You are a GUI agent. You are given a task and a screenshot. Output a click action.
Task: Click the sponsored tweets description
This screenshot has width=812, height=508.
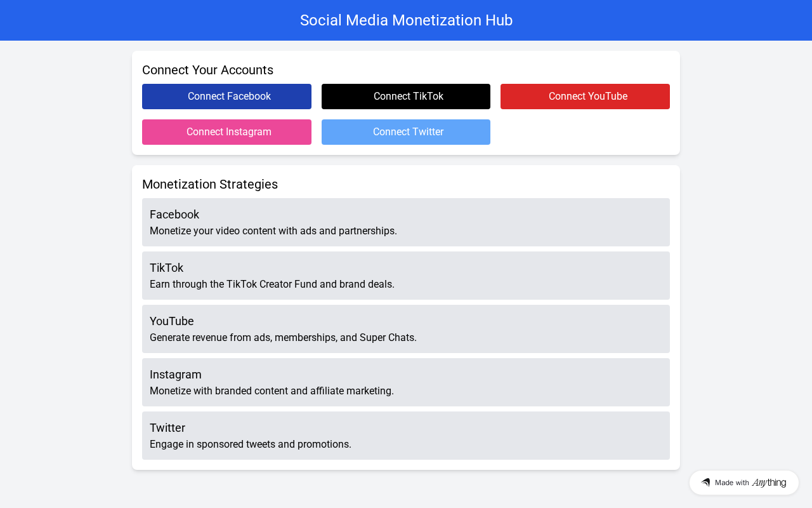[251, 444]
